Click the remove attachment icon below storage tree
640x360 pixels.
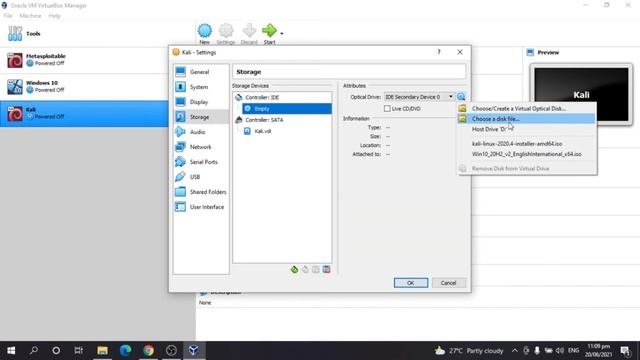pos(326,269)
